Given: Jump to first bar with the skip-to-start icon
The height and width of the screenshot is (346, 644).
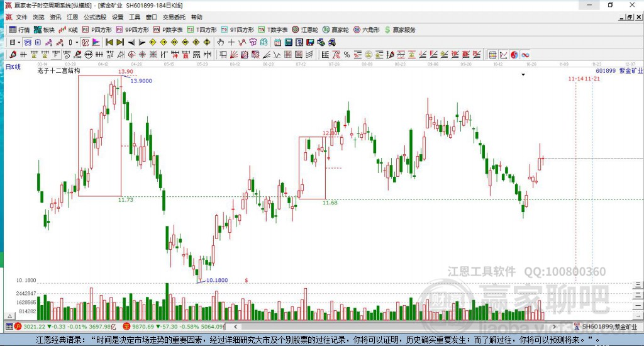Looking at the screenshot, I should click(x=109, y=42).
